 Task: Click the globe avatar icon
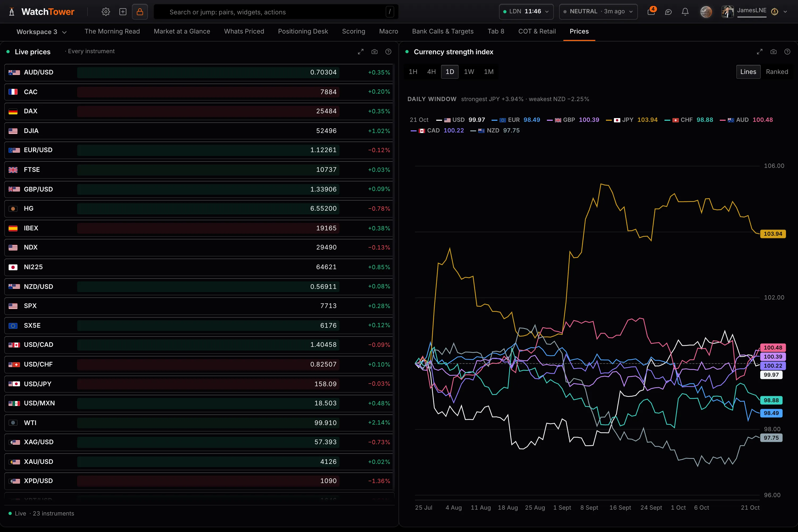706,12
